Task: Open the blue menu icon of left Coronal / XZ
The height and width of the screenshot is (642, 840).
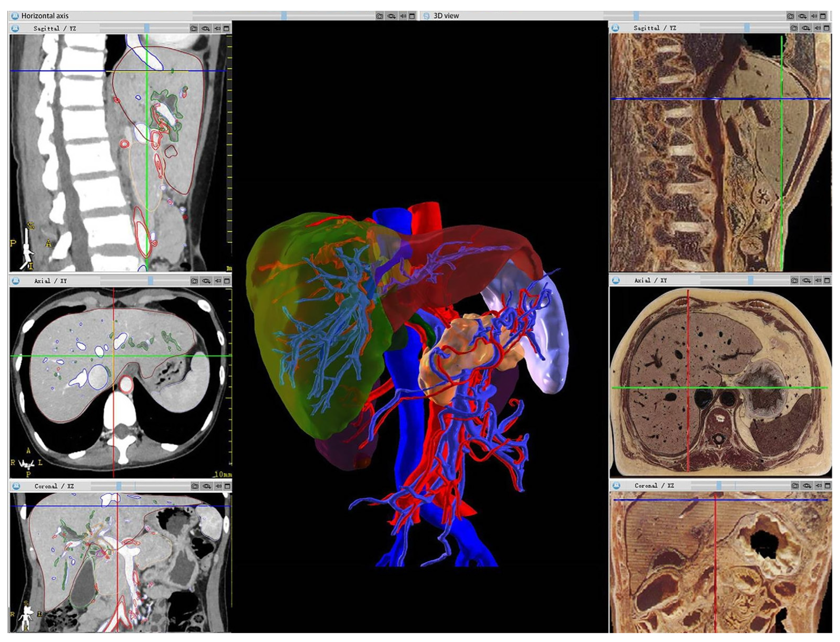Action: (16, 486)
